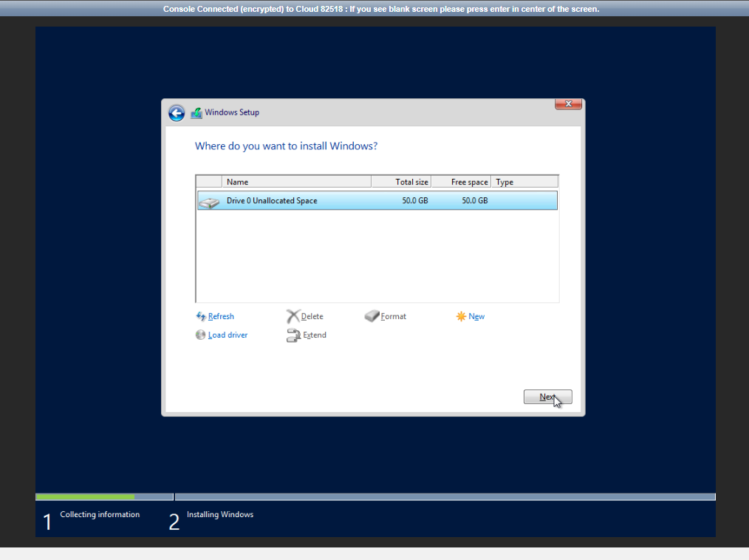Screen dimensions: 749x560
Task: Close the Windows Setup dialog
Action: point(568,103)
